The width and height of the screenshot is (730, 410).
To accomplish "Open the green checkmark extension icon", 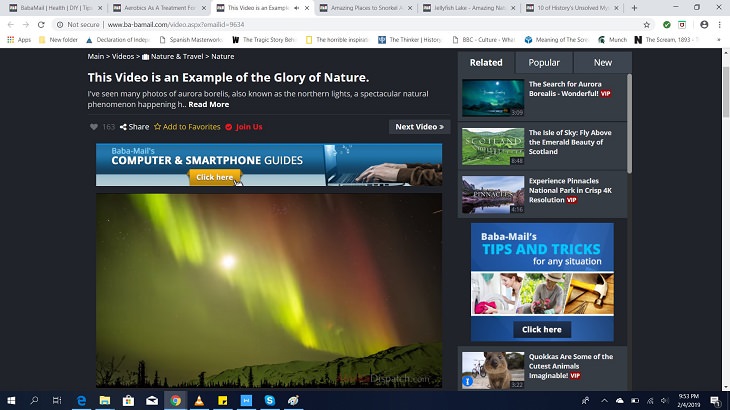I will click(x=667, y=25).
